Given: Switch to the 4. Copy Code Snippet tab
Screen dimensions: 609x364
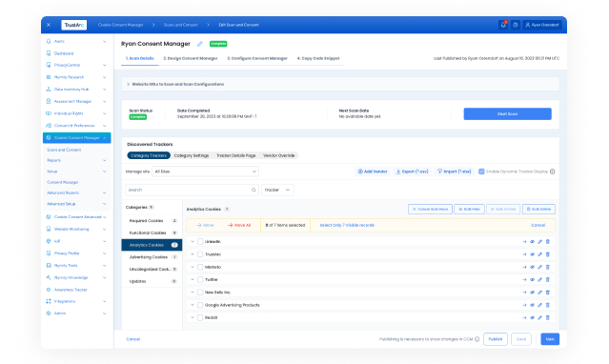Looking at the screenshot, I should 318,58.
